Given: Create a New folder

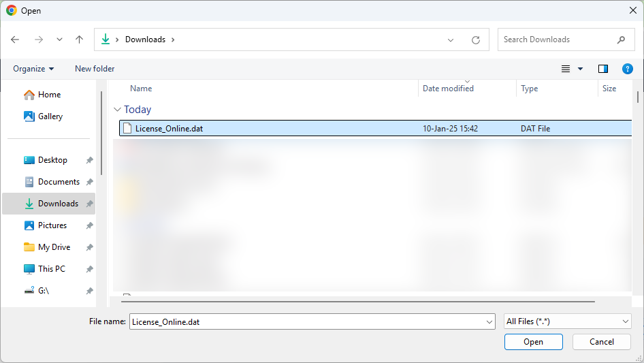Looking at the screenshot, I should pyautogui.click(x=95, y=69).
